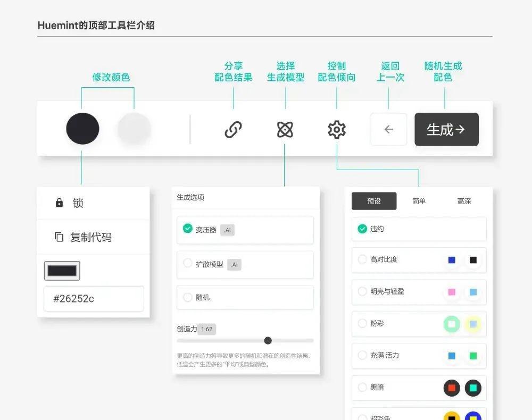The width and height of the screenshot is (532, 420).
Task: Click the blue swatch in 高对比度 row
Action: pos(452,260)
